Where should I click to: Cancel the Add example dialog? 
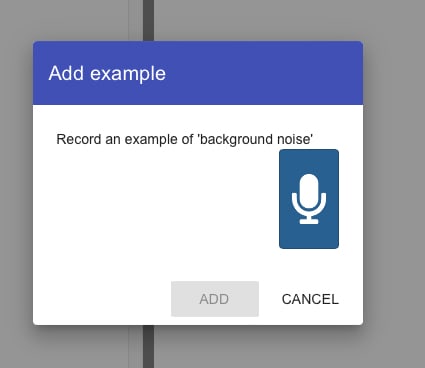310,299
